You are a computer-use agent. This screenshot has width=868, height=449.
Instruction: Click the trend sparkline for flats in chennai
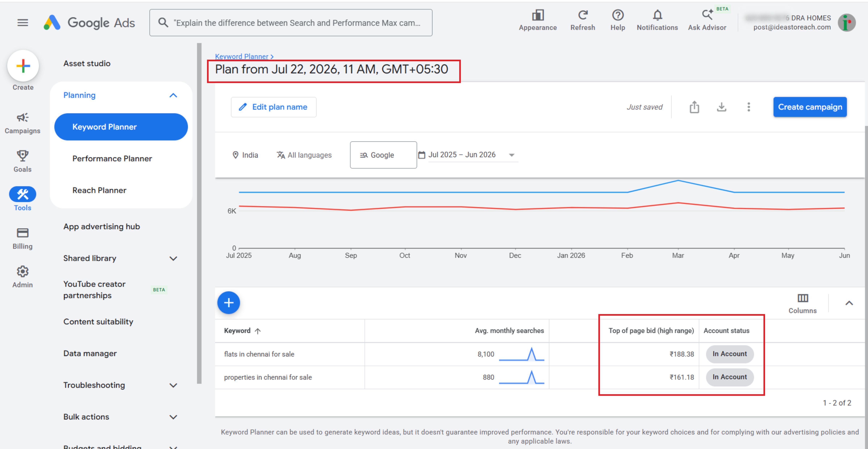click(521, 354)
